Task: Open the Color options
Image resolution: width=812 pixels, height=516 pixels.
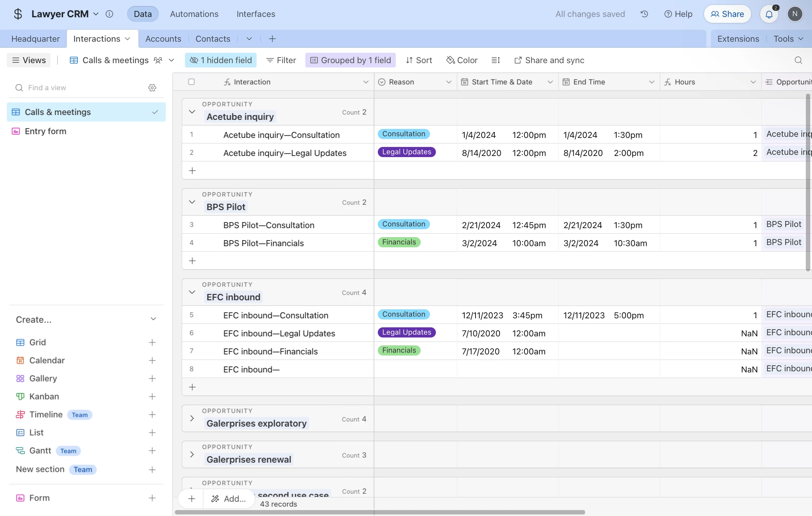Action: click(x=462, y=60)
